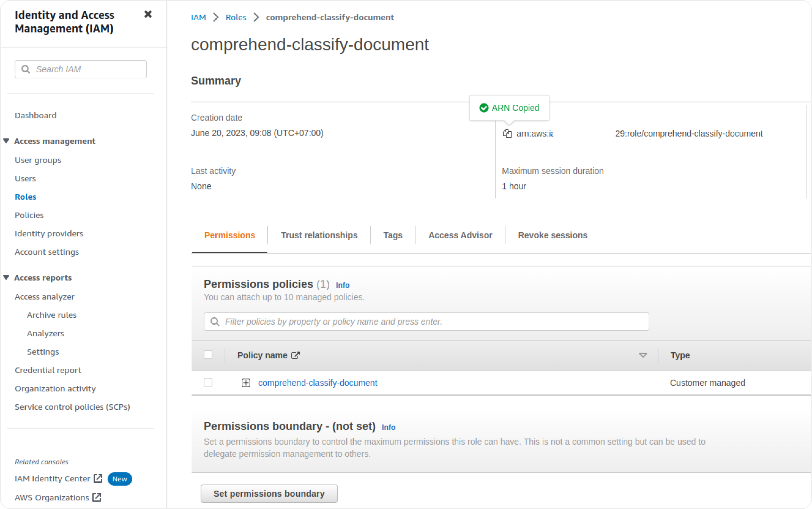Click the Policy name sort arrow
This screenshot has height=509, width=812.
point(643,355)
